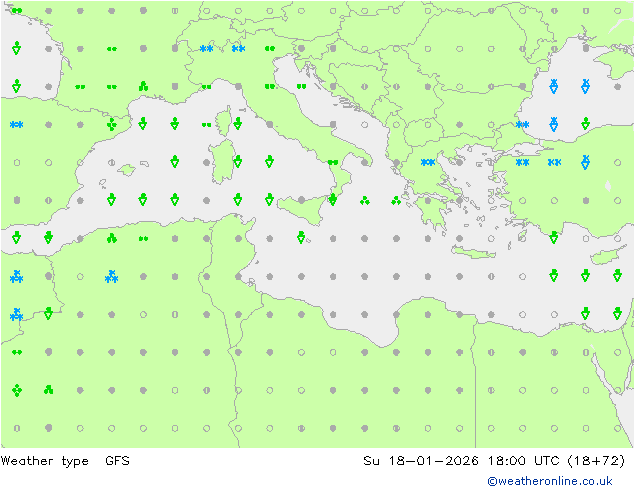Click the 'GFS' model label
This screenshot has width=634, height=490.
point(117,460)
